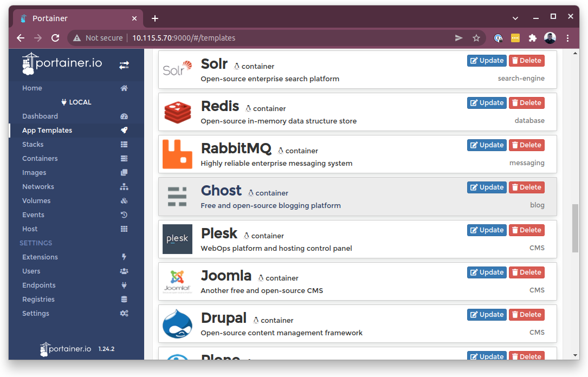Delete the Joomla template
588x377 pixels.
(x=526, y=272)
